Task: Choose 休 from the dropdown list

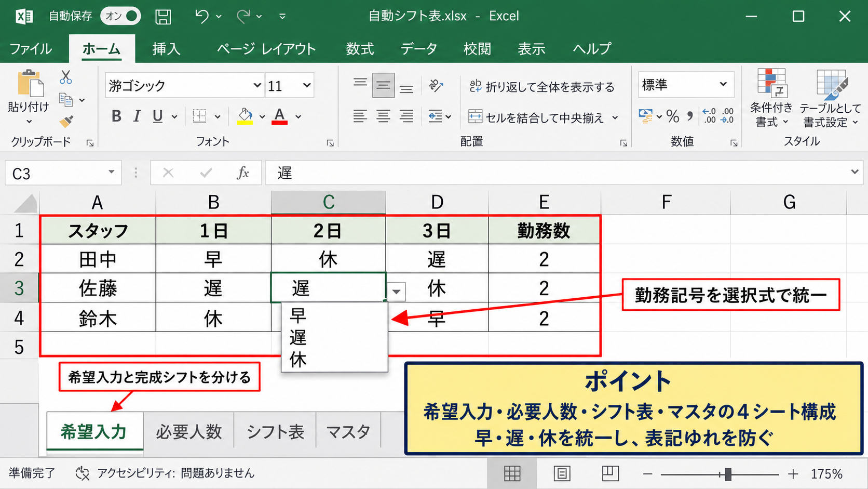Action: tap(334, 360)
